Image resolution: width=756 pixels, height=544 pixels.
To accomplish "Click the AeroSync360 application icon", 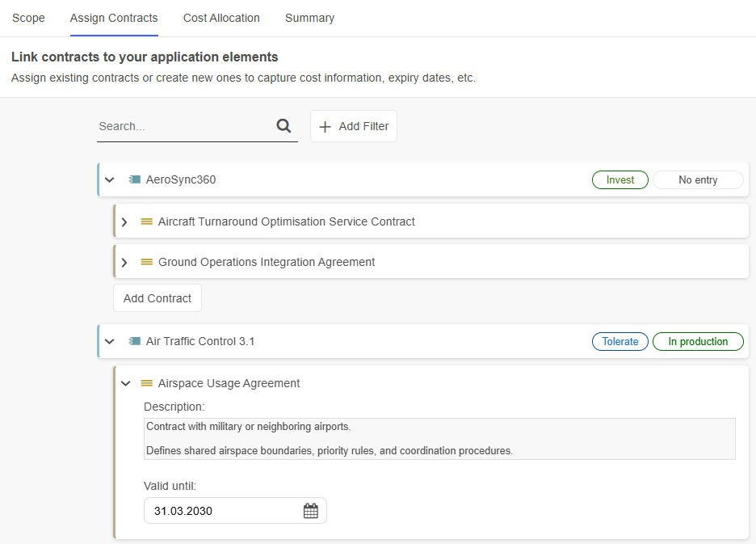I will point(135,179).
